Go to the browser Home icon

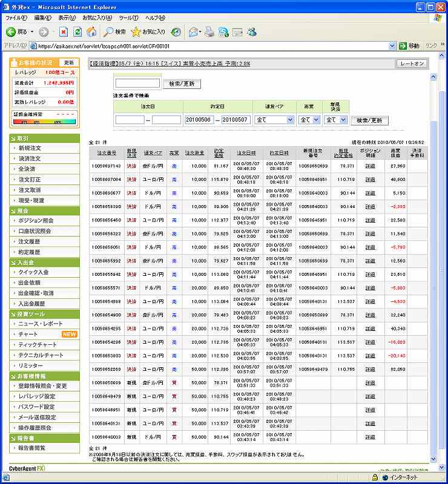click(x=91, y=32)
